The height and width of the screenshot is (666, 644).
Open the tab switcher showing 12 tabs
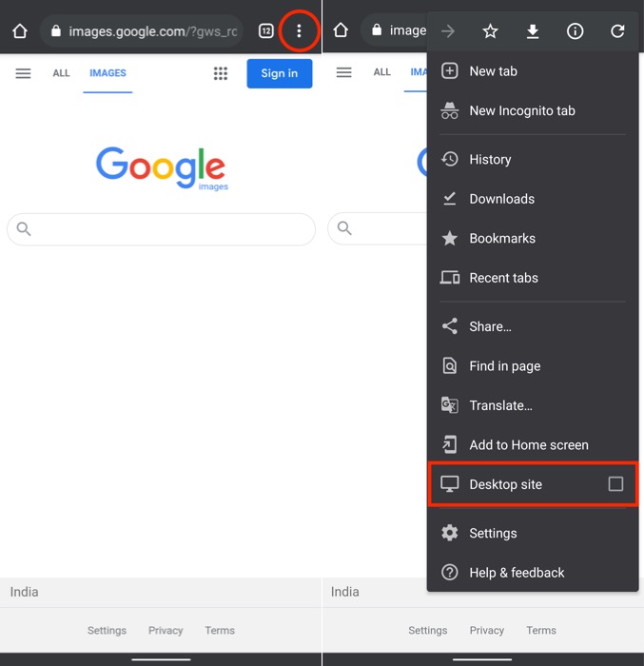266,31
